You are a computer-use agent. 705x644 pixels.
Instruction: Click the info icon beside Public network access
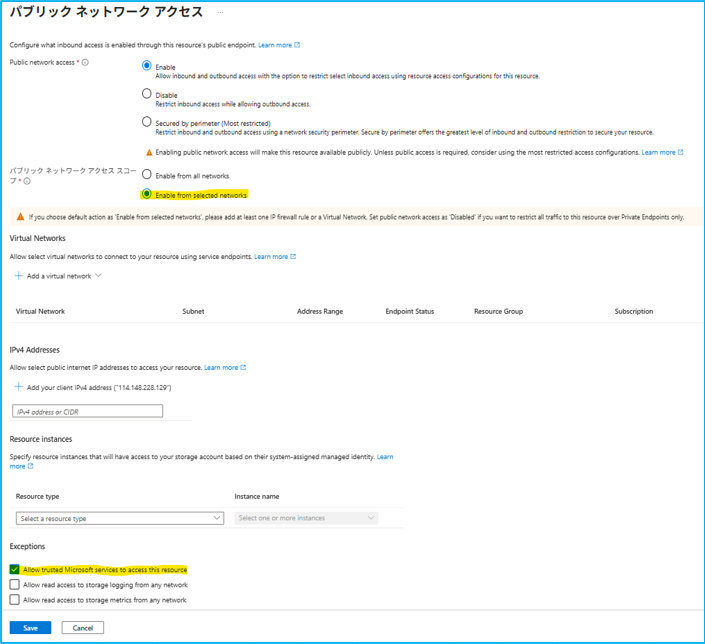click(x=85, y=63)
